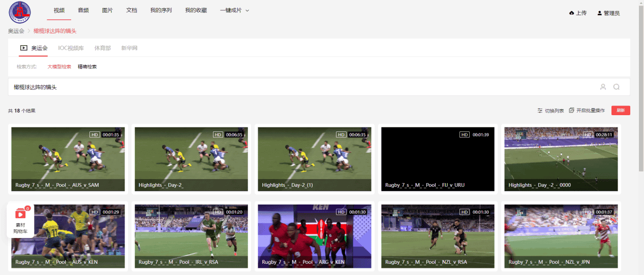The height and width of the screenshot is (275, 644).
Task: Expand the 一键成片 dropdown menu
Action: pos(234,11)
